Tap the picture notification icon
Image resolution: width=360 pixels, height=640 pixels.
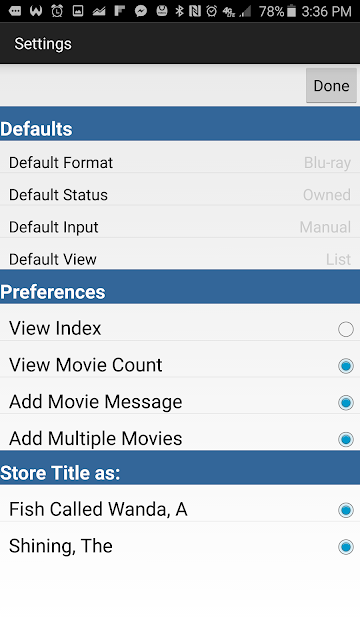(78, 11)
